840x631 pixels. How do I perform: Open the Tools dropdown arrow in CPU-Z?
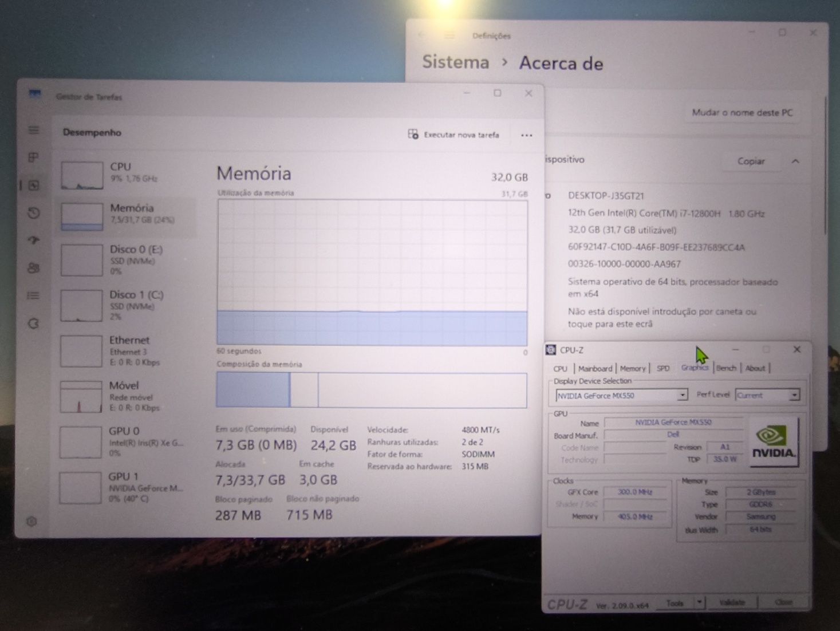(x=699, y=603)
